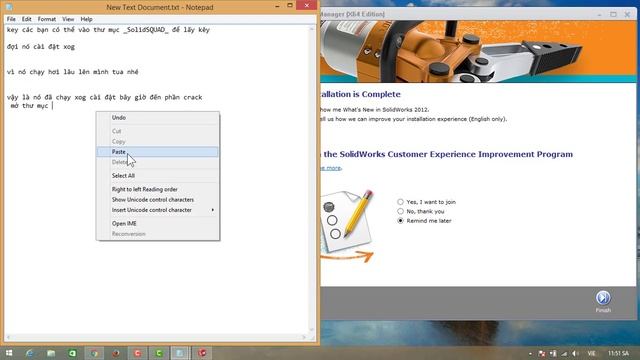Image resolution: width=640 pixels, height=360 pixels.
Task: Open the Edit menu in Notepad
Action: (x=27, y=19)
